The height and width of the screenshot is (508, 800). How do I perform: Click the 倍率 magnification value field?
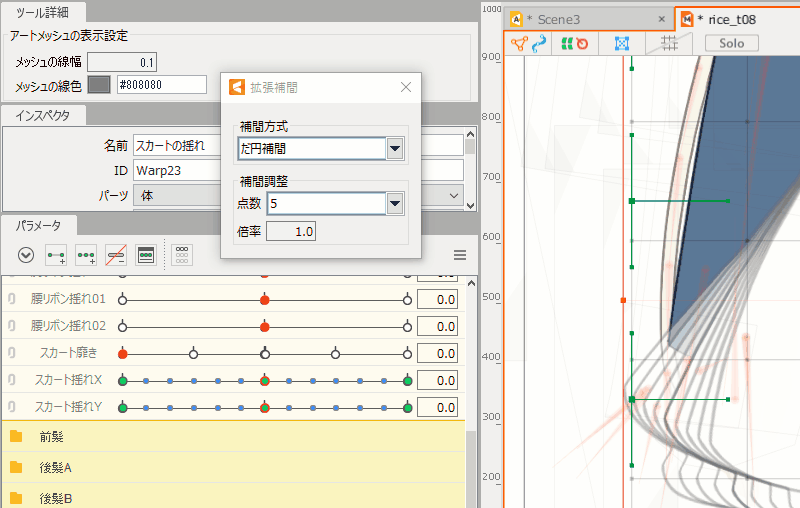point(292,232)
